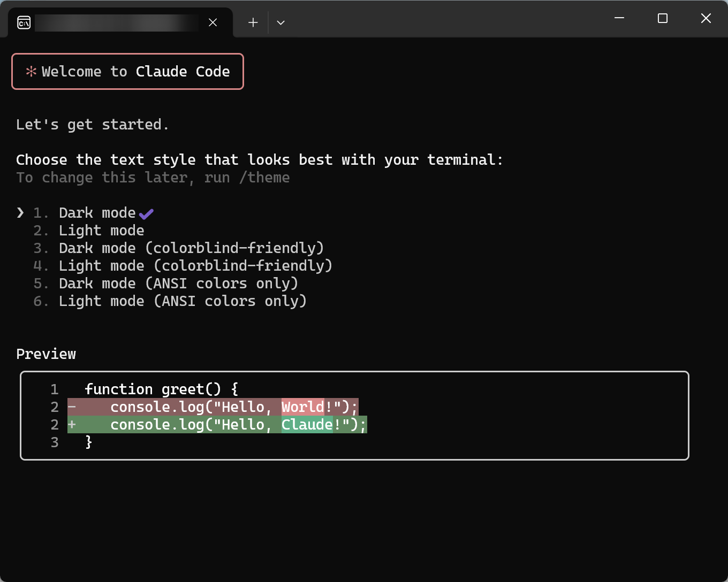
Task: Close the terminal window
Action: (x=706, y=18)
